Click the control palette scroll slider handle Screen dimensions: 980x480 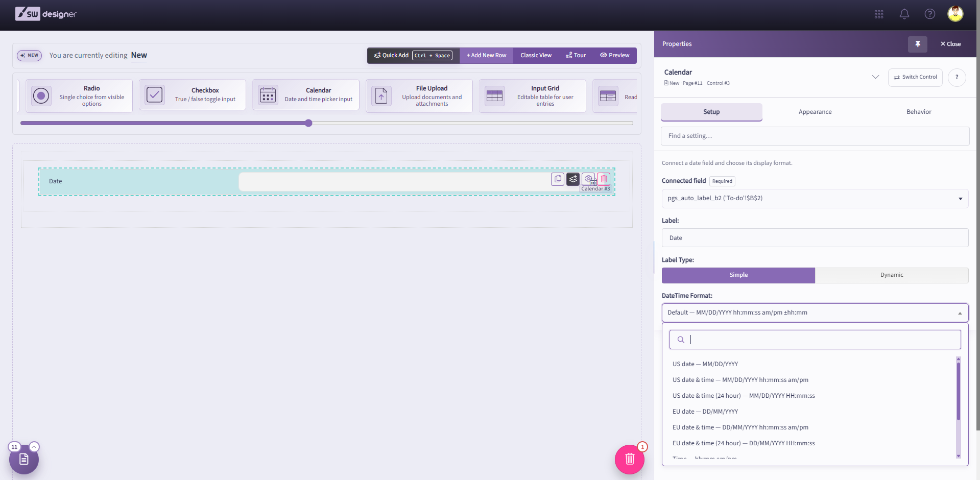308,123
